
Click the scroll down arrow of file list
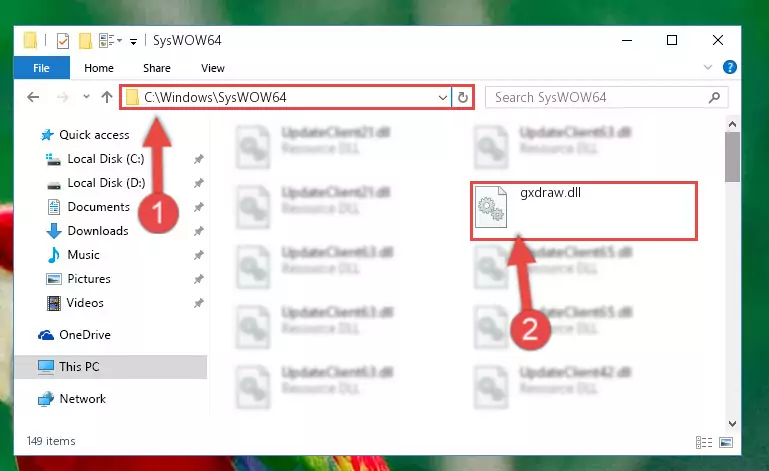tap(732, 423)
